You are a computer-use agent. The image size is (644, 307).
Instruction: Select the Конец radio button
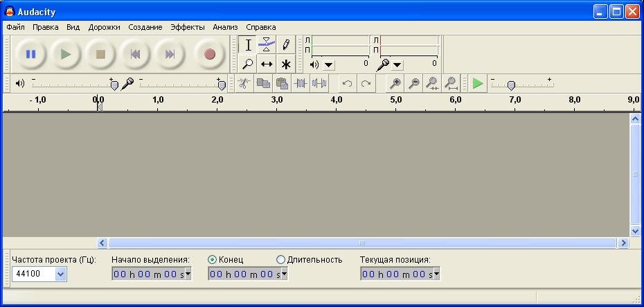tap(213, 260)
